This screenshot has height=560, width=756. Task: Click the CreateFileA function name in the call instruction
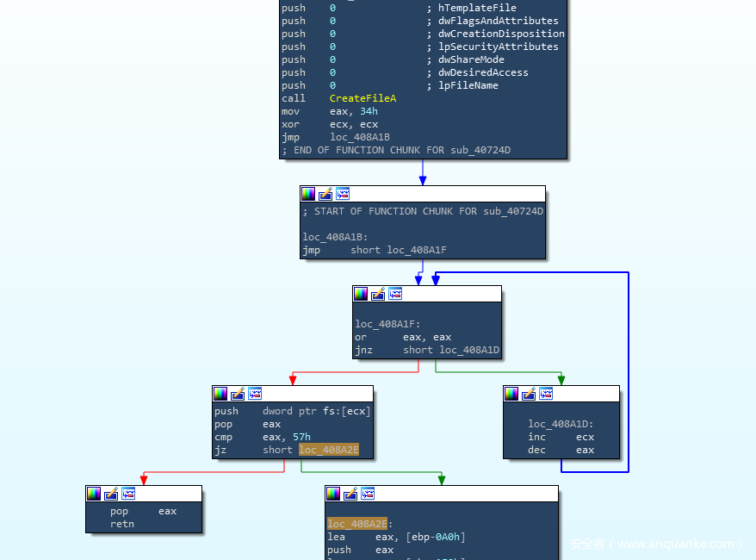click(x=363, y=98)
